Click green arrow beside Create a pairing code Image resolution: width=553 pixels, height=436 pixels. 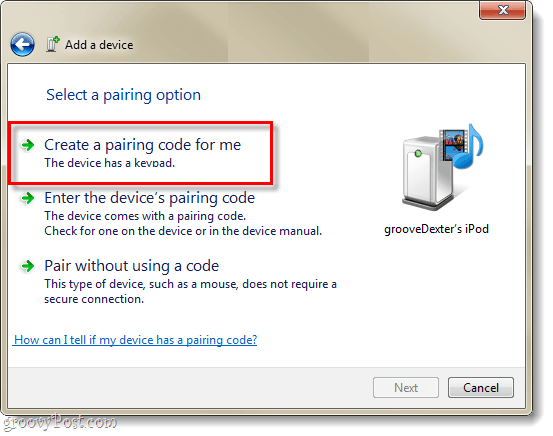(x=28, y=145)
